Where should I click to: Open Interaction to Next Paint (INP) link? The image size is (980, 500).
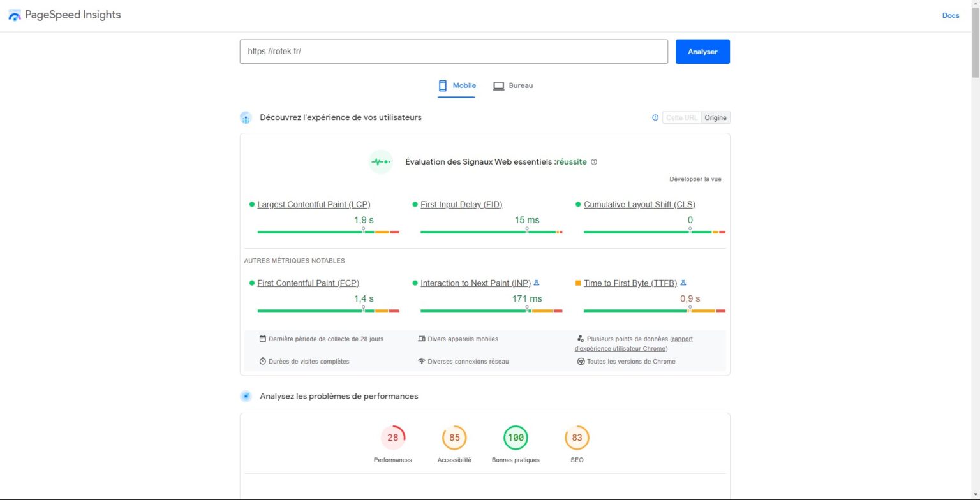pos(475,283)
